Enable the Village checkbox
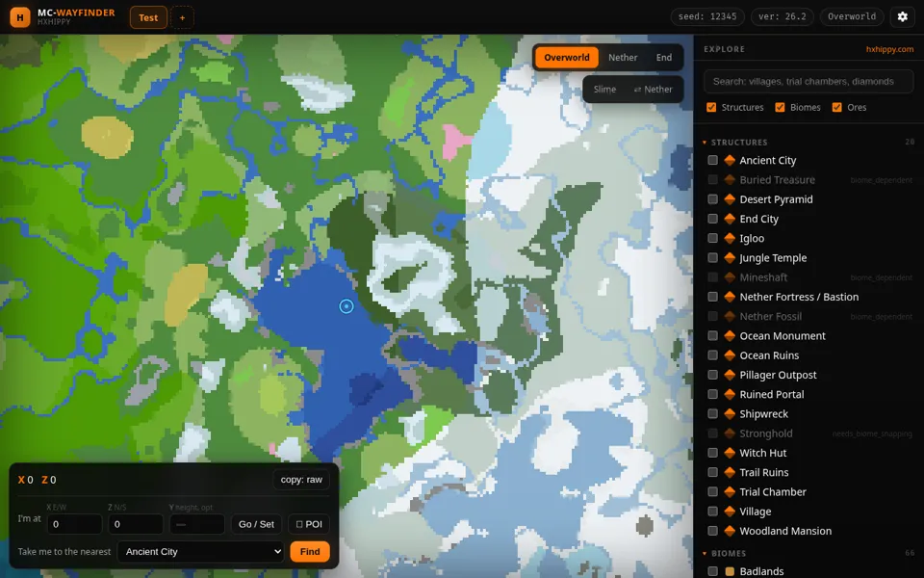This screenshot has width=924, height=578. [x=712, y=511]
